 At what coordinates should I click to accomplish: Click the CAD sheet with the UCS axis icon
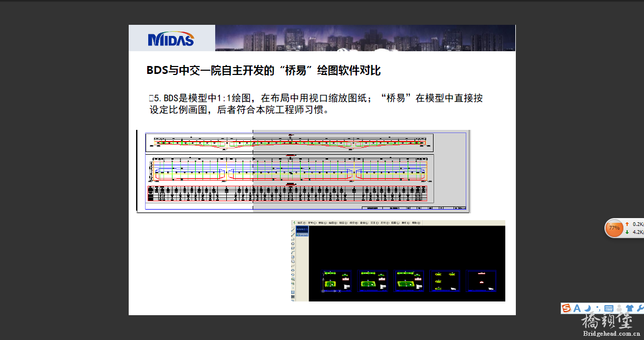pos(336,281)
